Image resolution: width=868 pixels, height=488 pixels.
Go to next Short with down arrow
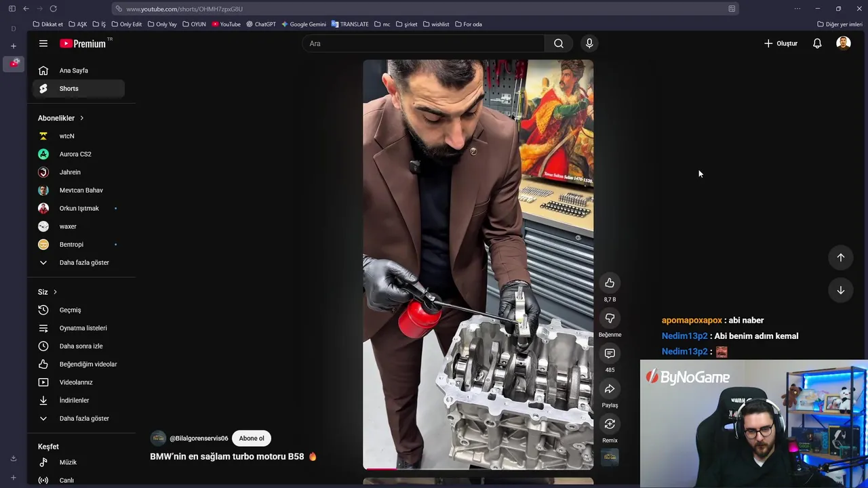[x=840, y=290]
